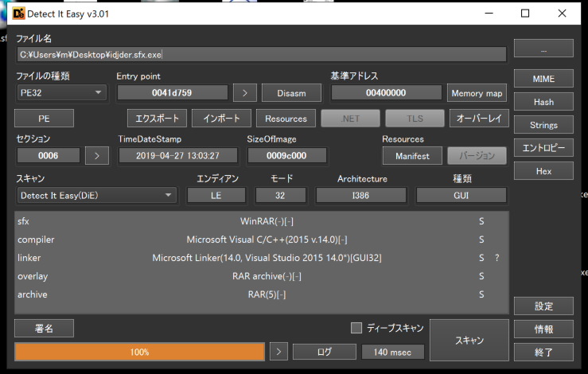Click the entry point value 0041d759
Screen dimensions: 588x374
point(172,92)
